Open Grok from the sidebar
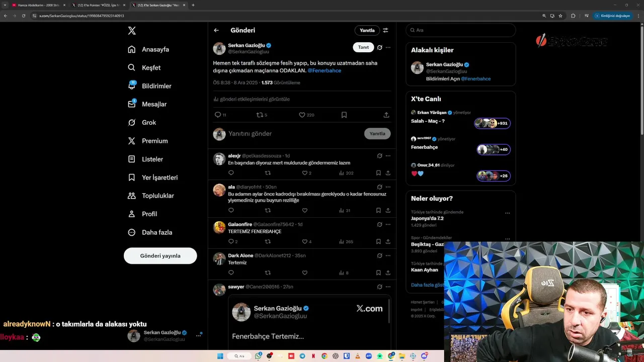Viewport: 644px width, 362px height. (142, 122)
